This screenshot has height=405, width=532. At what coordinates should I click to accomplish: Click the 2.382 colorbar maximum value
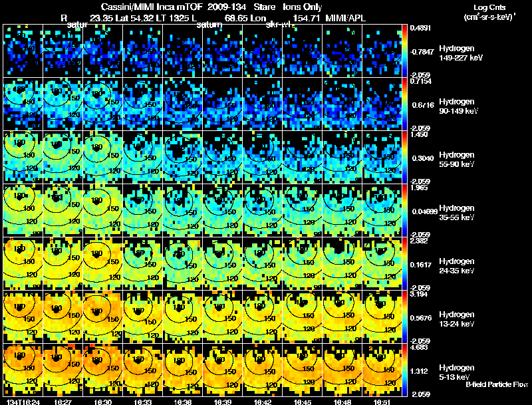(419, 241)
